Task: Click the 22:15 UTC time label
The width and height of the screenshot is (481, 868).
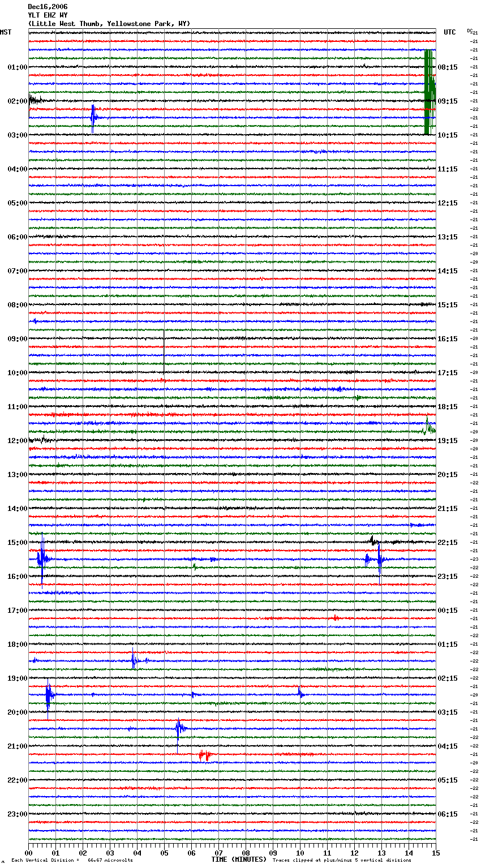Action: point(448,543)
